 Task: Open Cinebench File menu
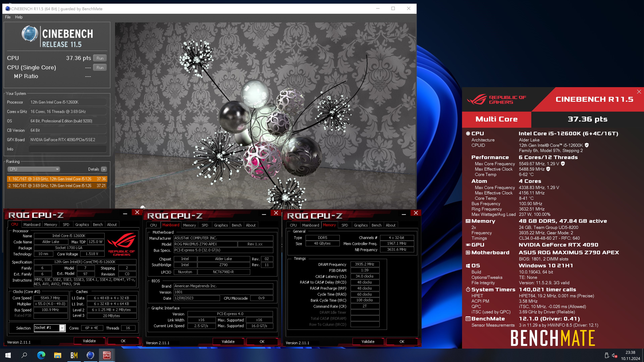point(8,17)
